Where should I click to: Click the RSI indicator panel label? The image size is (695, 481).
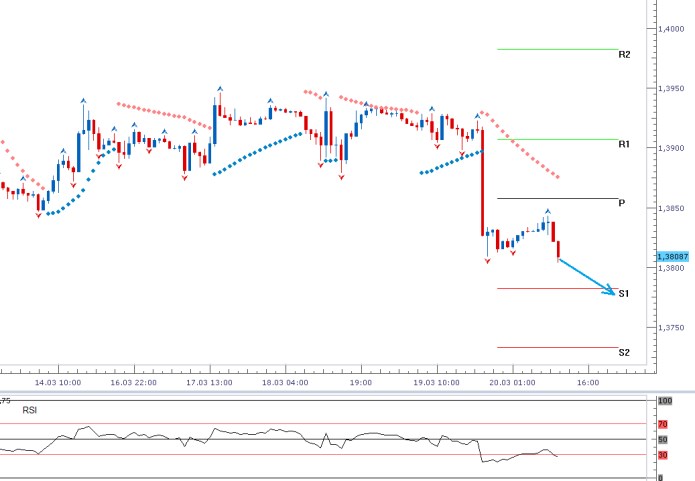(30, 411)
